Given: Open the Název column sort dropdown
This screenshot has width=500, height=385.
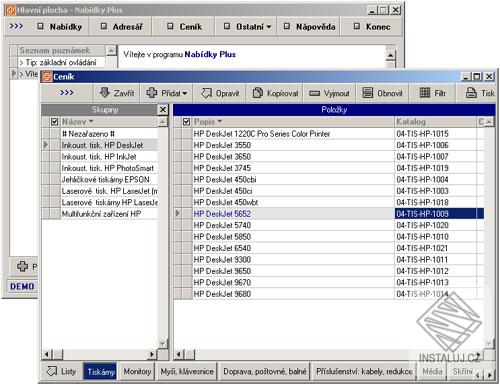Looking at the screenshot, I should (91, 122).
